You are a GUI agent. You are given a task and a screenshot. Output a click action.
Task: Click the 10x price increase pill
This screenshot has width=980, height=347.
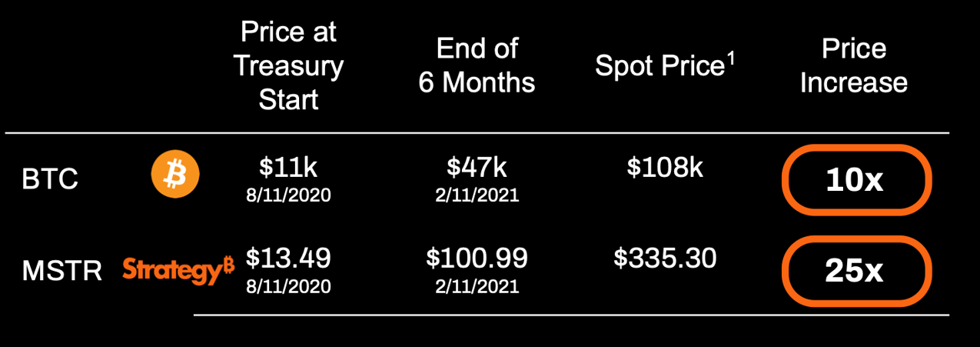point(856,179)
